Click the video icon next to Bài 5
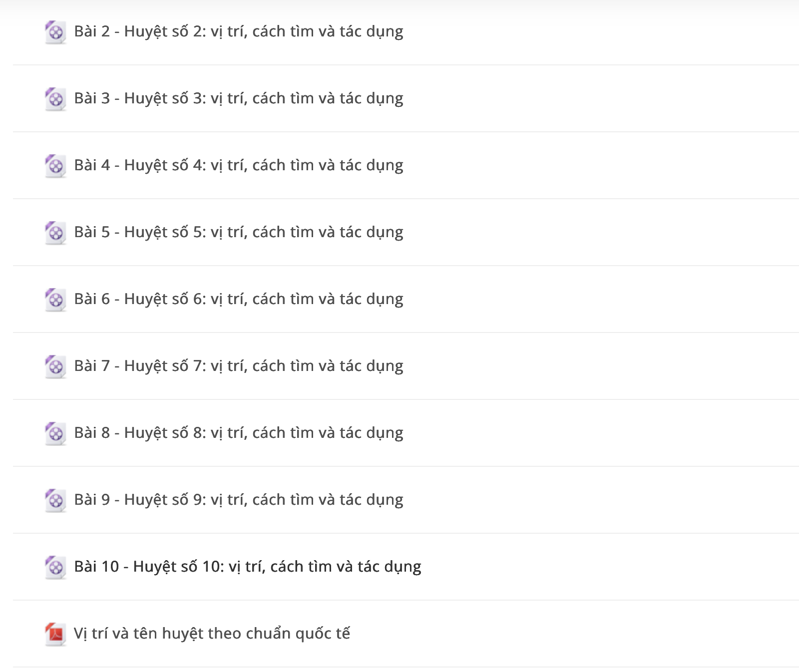 click(55, 233)
